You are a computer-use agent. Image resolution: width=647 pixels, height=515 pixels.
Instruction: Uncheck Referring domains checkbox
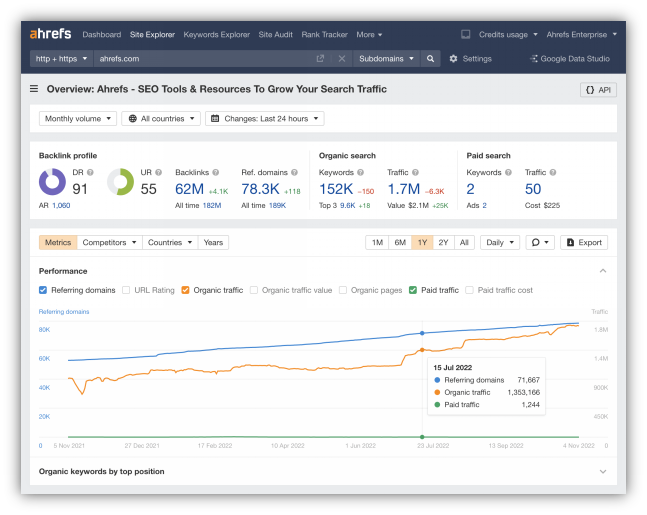click(x=43, y=290)
